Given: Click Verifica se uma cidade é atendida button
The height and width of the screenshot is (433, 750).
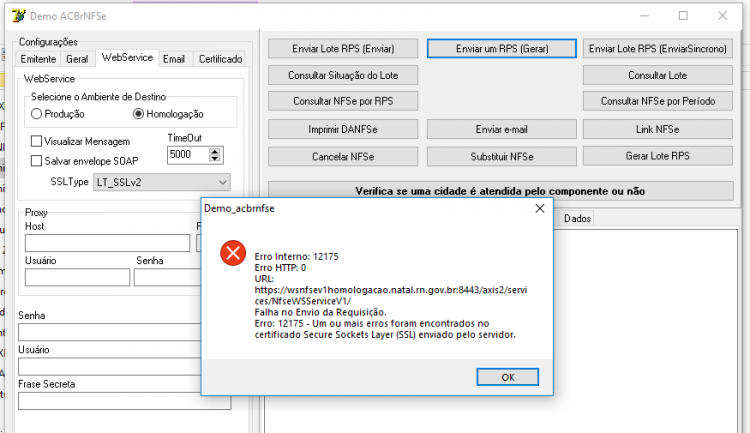Looking at the screenshot, I should click(x=500, y=191).
